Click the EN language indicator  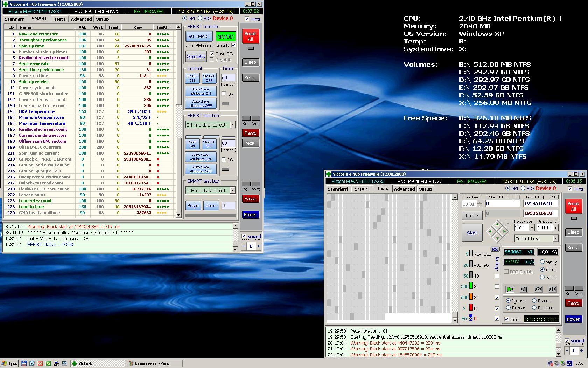569,363
